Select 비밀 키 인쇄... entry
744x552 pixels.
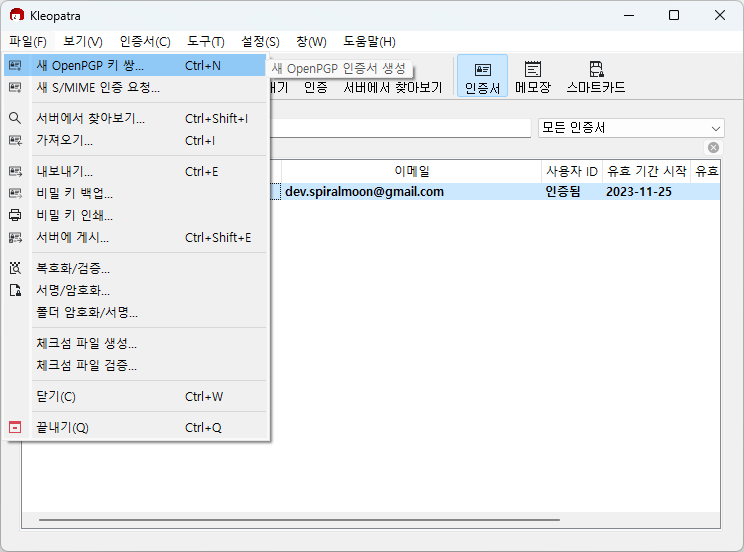[x=135, y=215]
